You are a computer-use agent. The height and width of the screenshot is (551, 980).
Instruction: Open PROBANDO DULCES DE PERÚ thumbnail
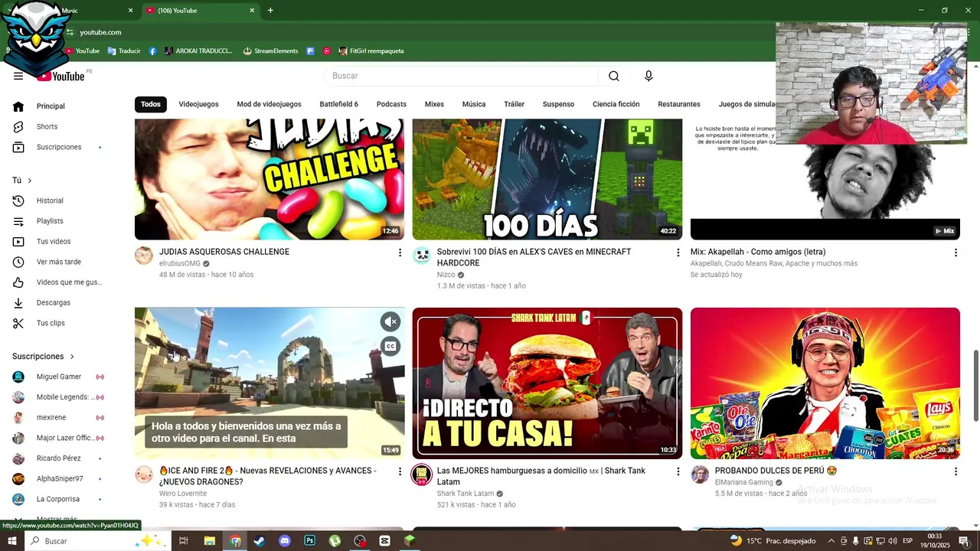[825, 383]
